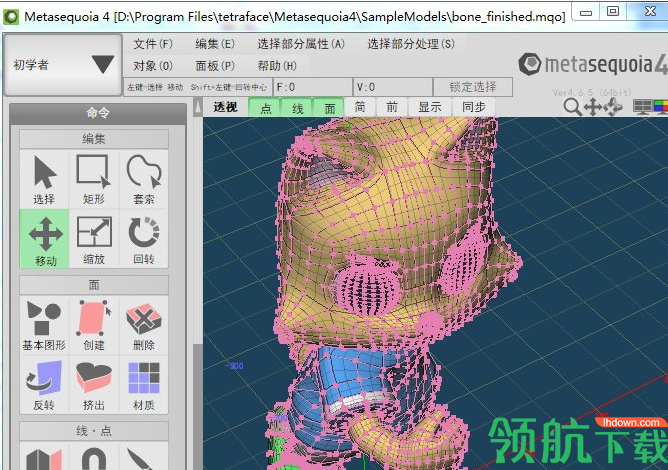Screen dimensions: 668x470
Task: Open the 显示 display options dropdown
Action: click(430, 107)
